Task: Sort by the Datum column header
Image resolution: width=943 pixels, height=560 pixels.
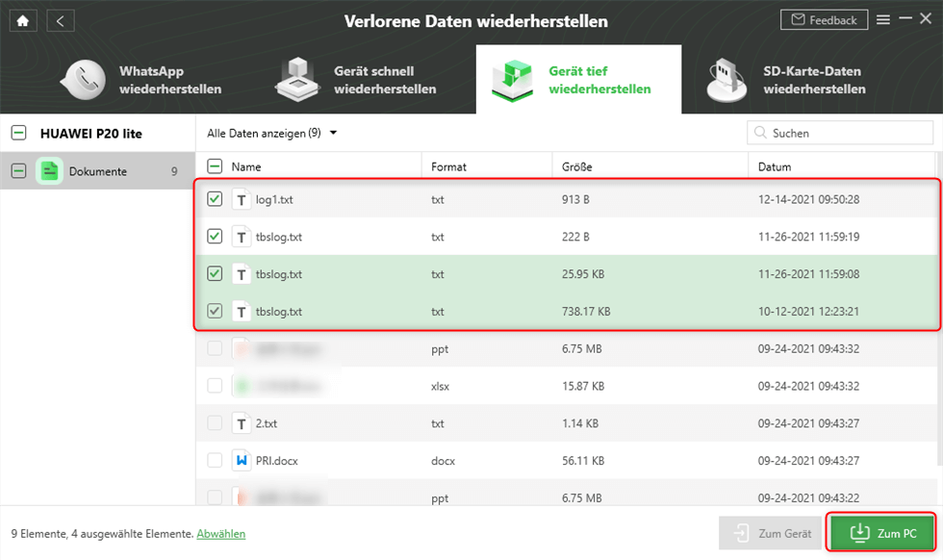Action: click(774, 166)
